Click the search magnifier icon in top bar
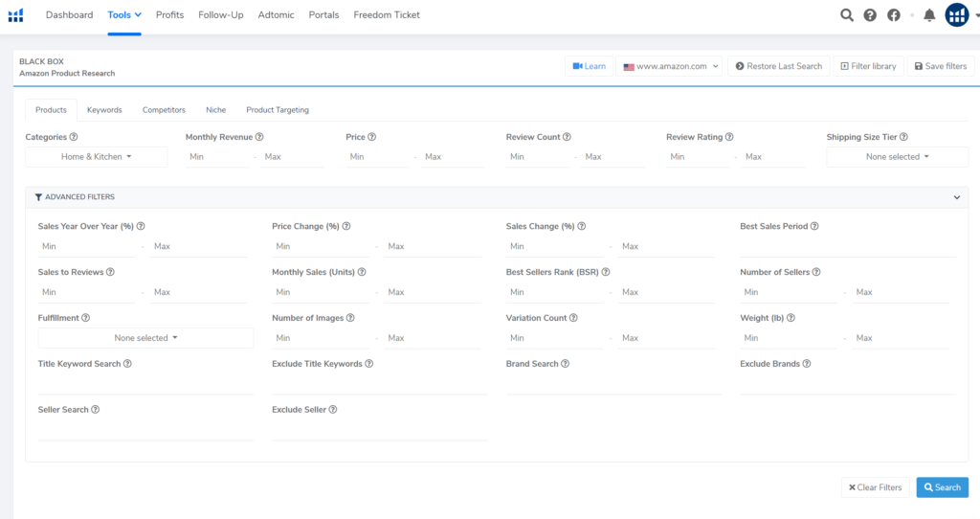The height and width of the screenshot is (519, 980). click(846, 15)
